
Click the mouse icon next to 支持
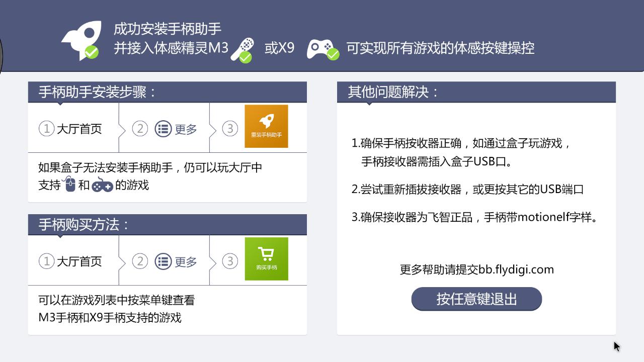coord(69,185)
